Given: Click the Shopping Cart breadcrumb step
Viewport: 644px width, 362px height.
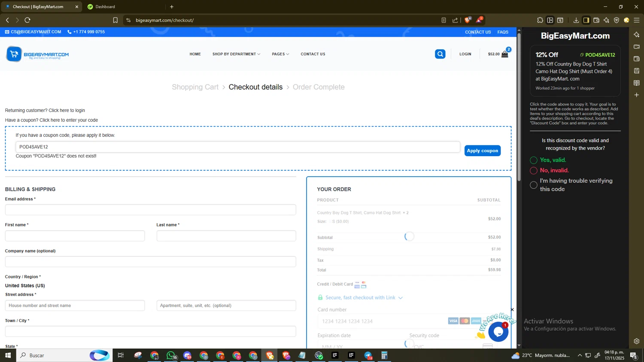Looking at the screenshot, I should (195, 87).
